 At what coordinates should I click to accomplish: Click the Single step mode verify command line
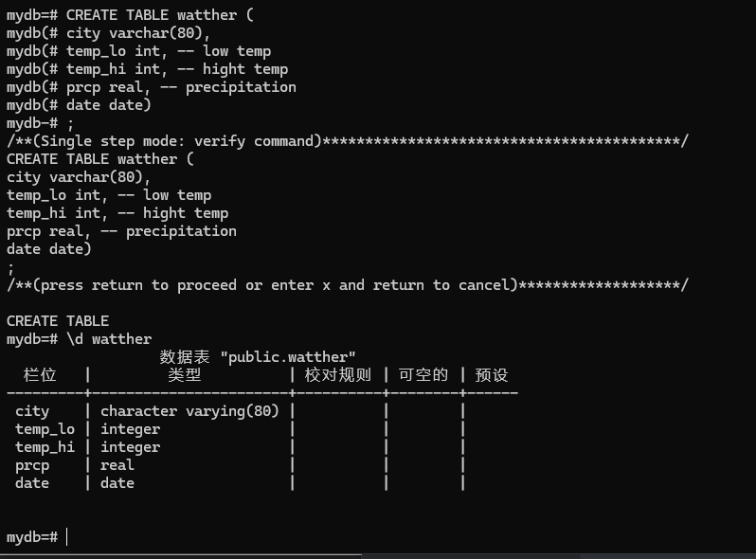click(189, 141)
